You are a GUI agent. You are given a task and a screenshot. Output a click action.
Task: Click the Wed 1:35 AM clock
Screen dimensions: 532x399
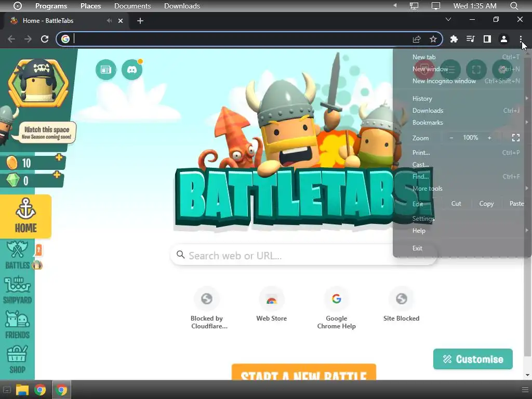(475, 6)
